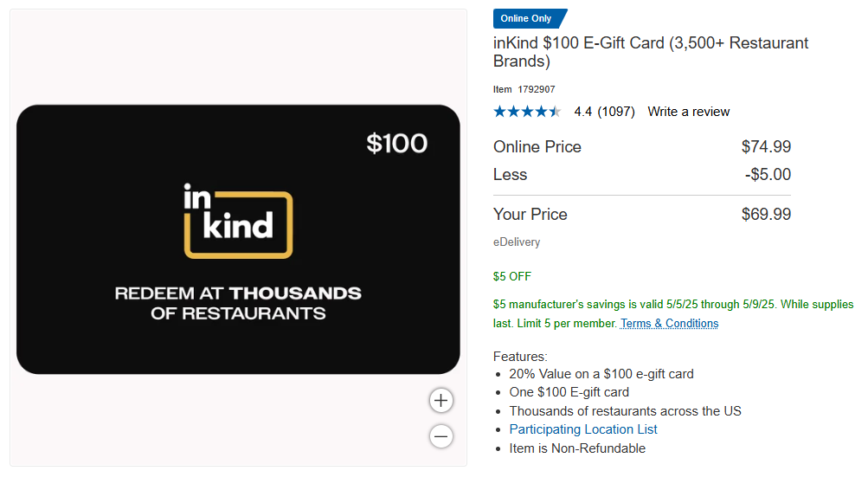The width and height of the screenshot is (868, 477).
Task: Open the Terms & Conditions link
Action: point(669,324)
